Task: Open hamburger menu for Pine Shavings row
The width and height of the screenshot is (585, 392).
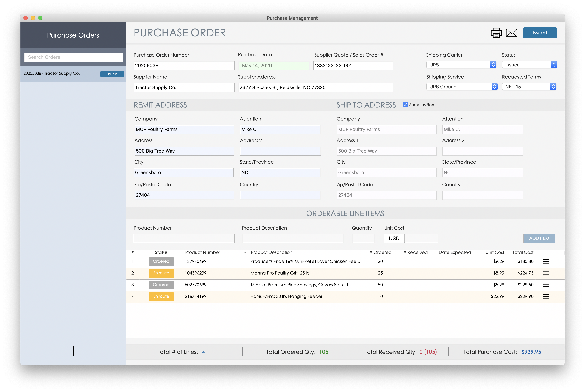Action: 546,285
